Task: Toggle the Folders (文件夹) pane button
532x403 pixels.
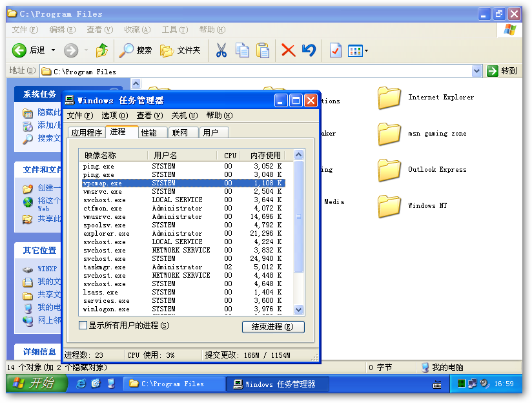Action: pyautogui.click(x=180, y=50)
